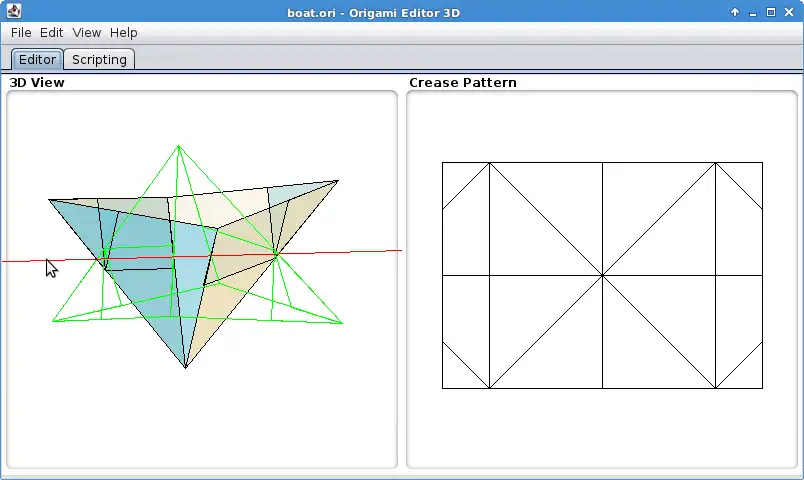This screenshot has height=480, width=804.
Task: Click the Crease Pattern panel label
Action: (463, 83)
